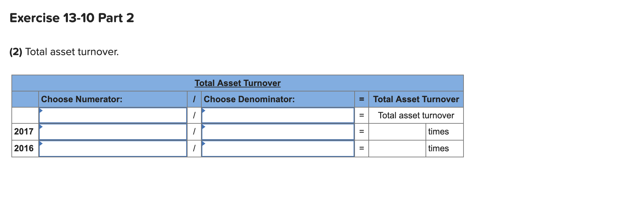Image resolution: width=644 pixels, height=197 pixels.
Task: Click the Total Asset Turnover table title
Action: click(237, 83)
